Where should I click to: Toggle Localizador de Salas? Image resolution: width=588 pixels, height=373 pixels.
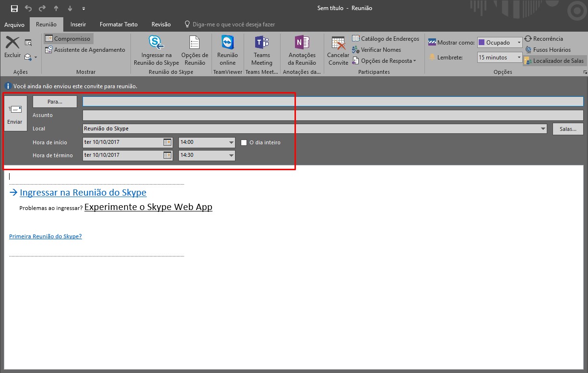tap(554, 61)
